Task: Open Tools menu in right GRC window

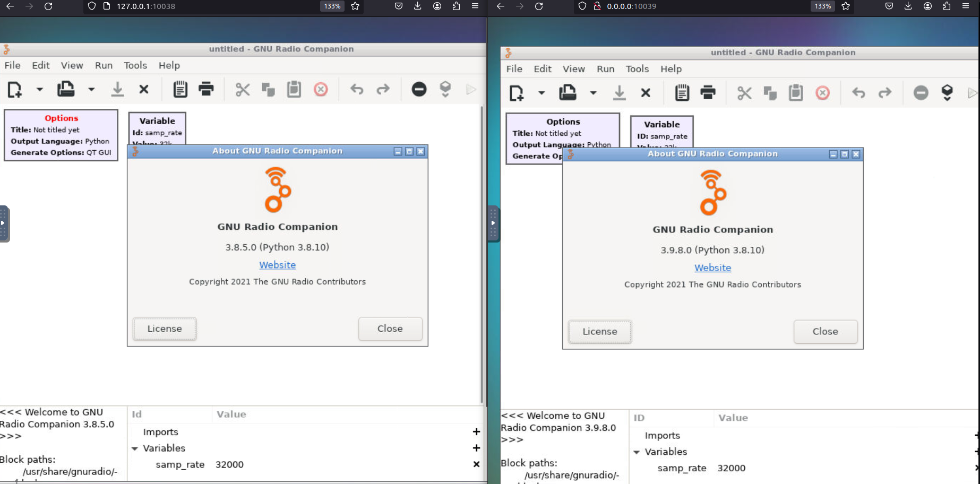Action: click(x=637, y=69)
